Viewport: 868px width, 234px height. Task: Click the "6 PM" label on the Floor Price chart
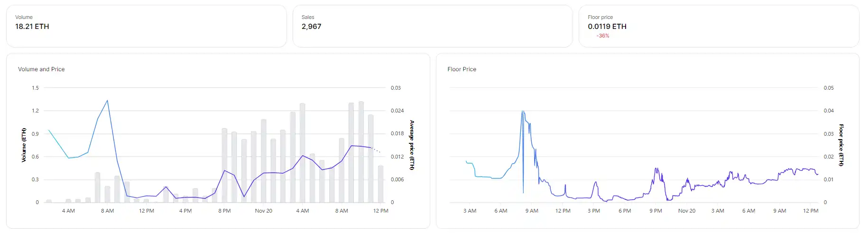pyautogui.click(x=625, y=211)
